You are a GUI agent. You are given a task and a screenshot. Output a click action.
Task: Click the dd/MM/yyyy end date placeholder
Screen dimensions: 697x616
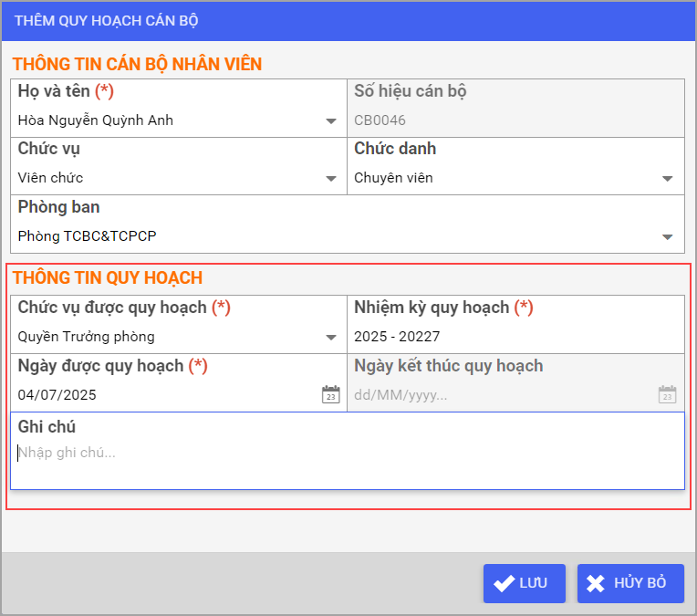point(401,395)
